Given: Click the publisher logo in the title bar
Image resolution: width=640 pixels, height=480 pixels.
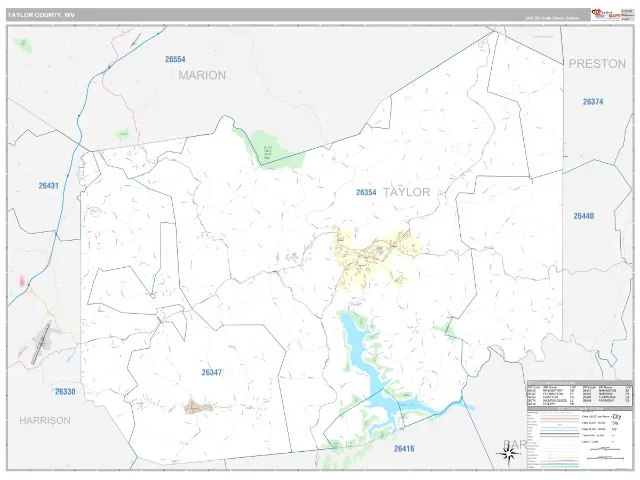Looking at the screenshot, I should pyautogui.click(x=606, y=14).
